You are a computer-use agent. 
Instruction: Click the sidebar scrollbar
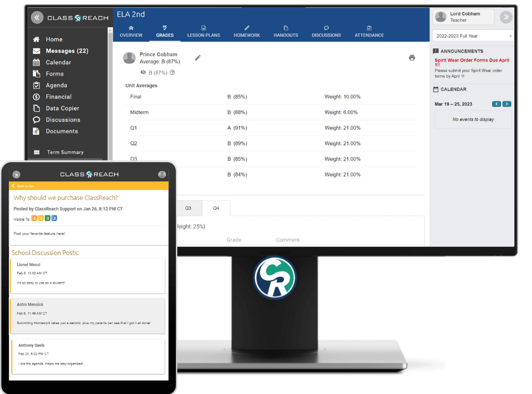click(x=110, y=93)
